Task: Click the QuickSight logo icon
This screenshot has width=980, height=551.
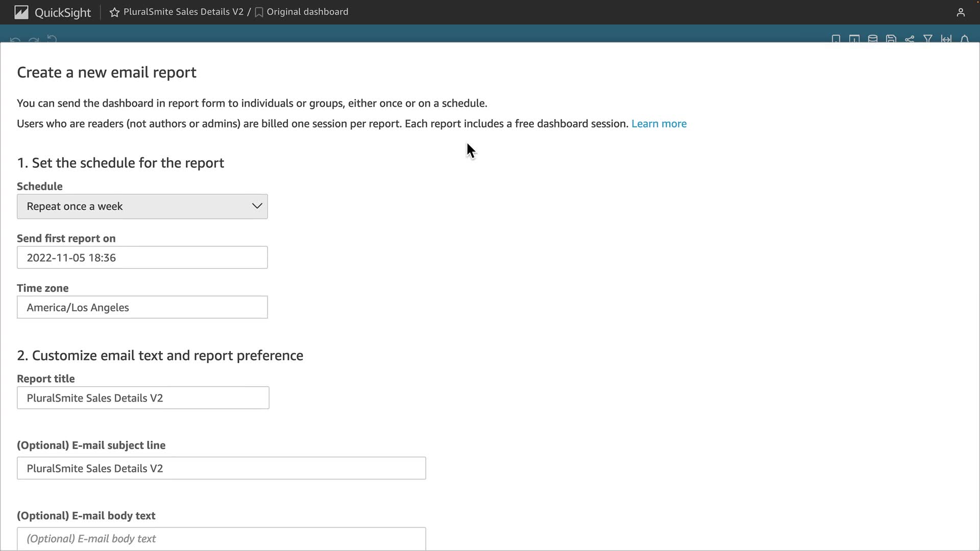Action: point(21,12)
